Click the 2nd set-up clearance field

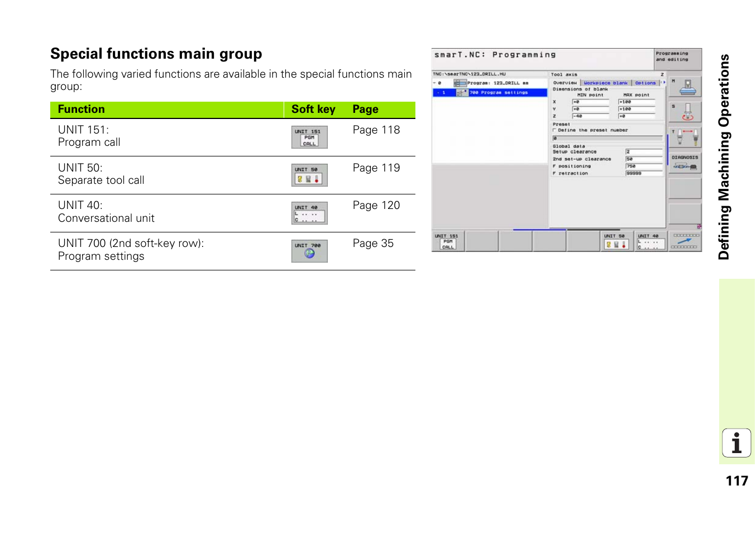(x=644, y=159)
